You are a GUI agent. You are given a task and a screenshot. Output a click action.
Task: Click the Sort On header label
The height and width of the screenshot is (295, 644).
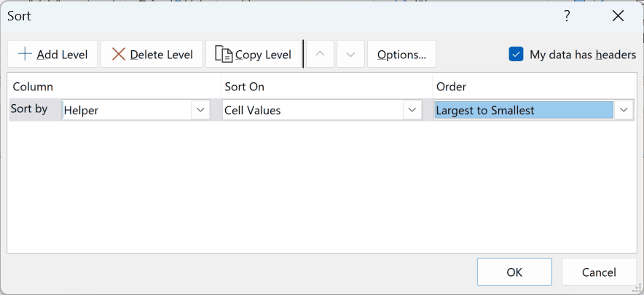(x=244, y=87)
